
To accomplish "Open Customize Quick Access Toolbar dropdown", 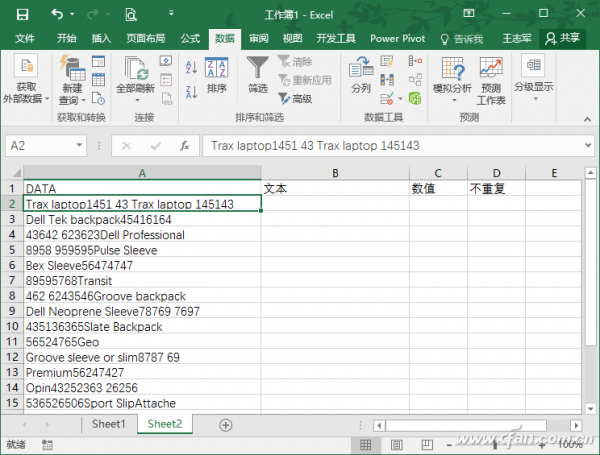I will 171,13.
